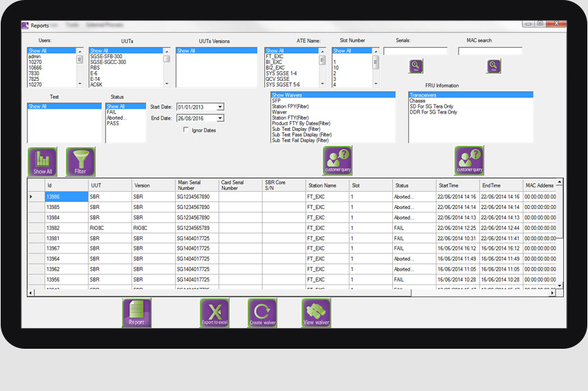Click the Serials search magnifier icon
588x391 pixels.
pyautogui.click(x=416, y=66)
